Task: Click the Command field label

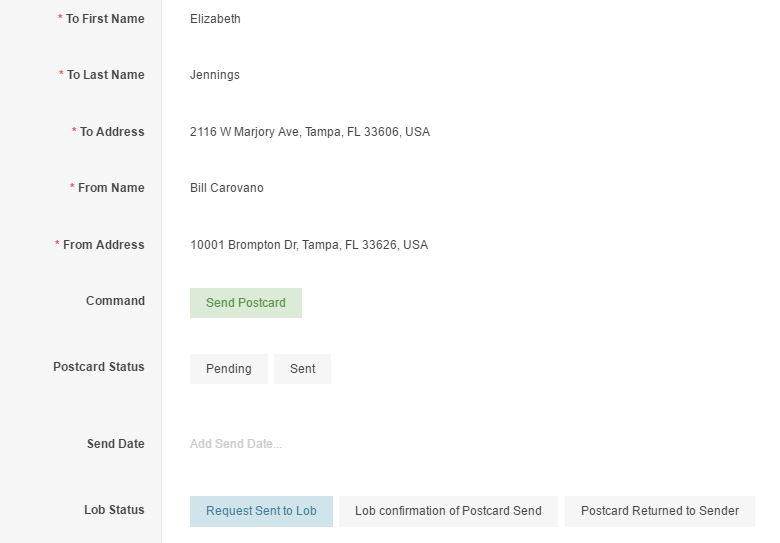Action: point(115,301)
